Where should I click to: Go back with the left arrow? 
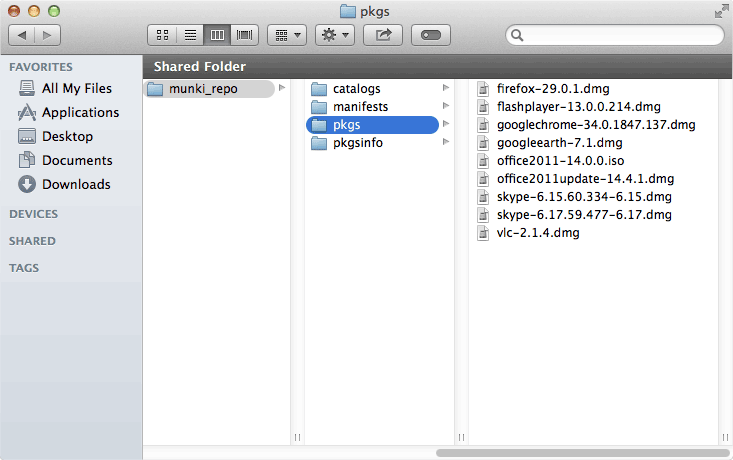(22, 35)
